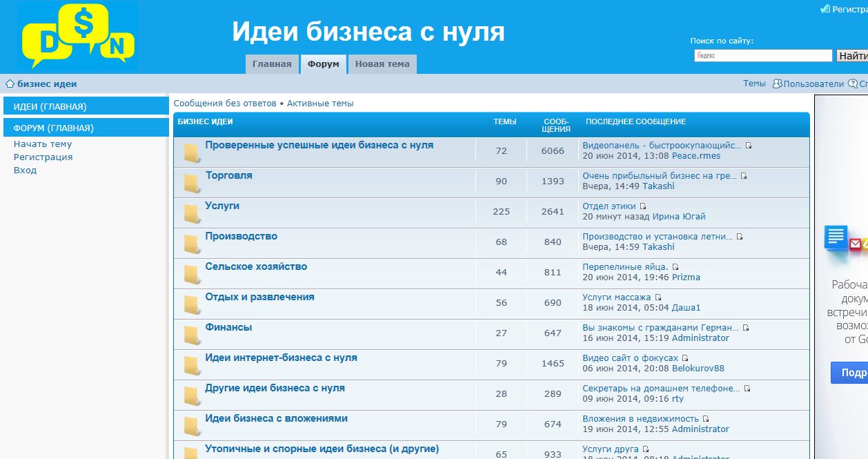Open the Производство forum section

tap(241, 236)
